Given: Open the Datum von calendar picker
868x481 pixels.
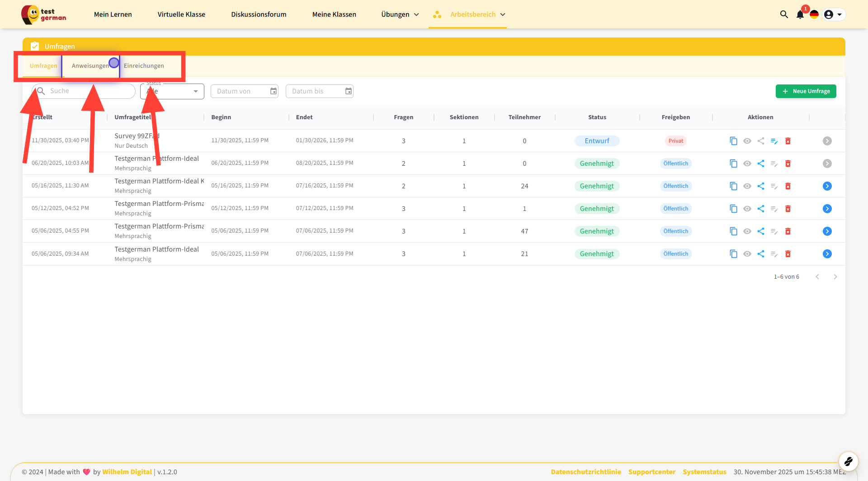Looking at the screenshot, I should (274, 91).
